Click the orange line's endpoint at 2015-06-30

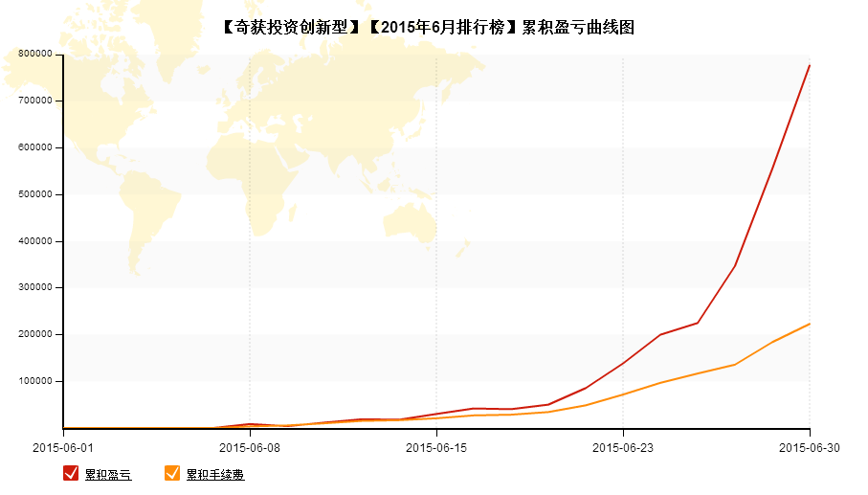(810, 324)
